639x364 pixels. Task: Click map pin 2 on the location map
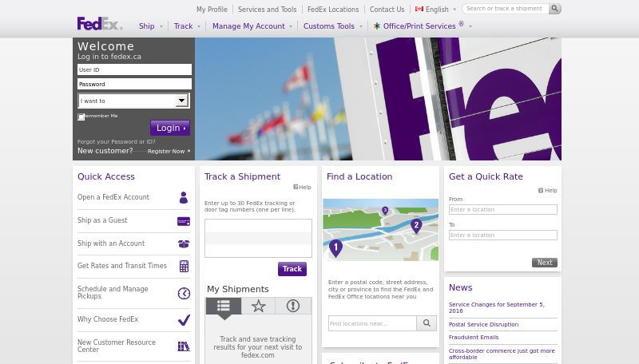click(x=416, y=226)
